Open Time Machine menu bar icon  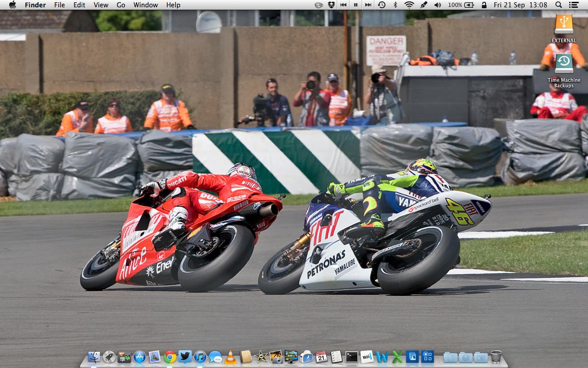tap(382, 5)
